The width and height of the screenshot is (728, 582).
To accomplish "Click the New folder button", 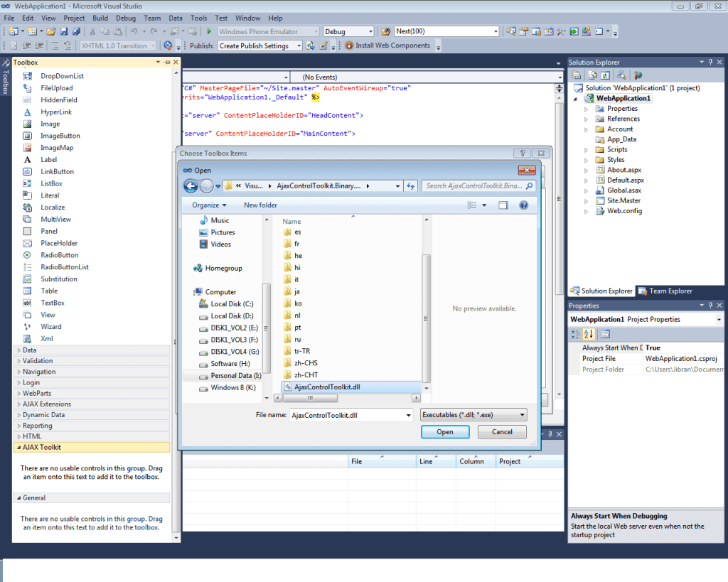I will [x=260, y=205].
